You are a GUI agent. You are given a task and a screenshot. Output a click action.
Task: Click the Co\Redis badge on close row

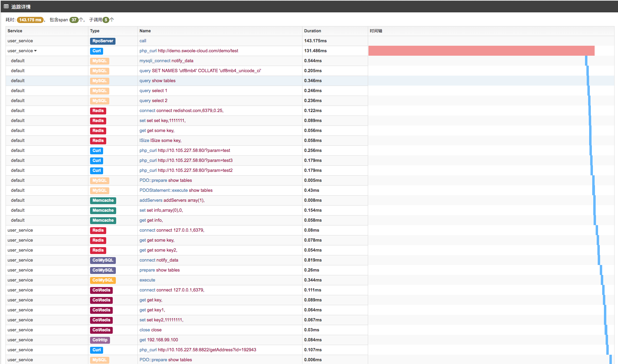[x=101, y=330]
